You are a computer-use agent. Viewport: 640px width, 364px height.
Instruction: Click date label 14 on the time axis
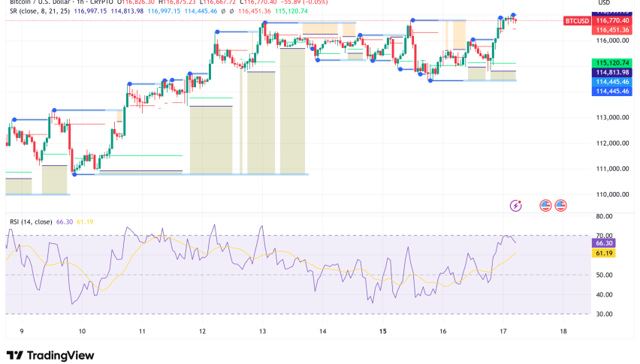pyautogui.click(x=322, y=332)
